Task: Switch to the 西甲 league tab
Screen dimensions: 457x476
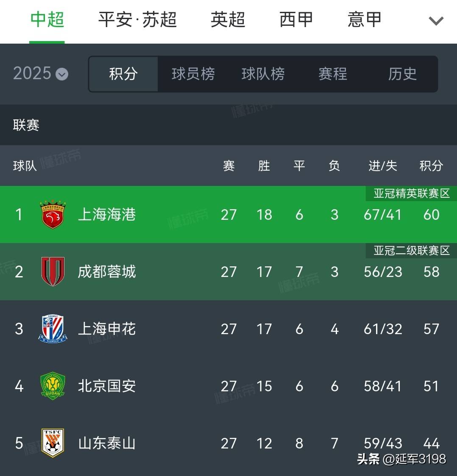Action: [x=296, y=19]
